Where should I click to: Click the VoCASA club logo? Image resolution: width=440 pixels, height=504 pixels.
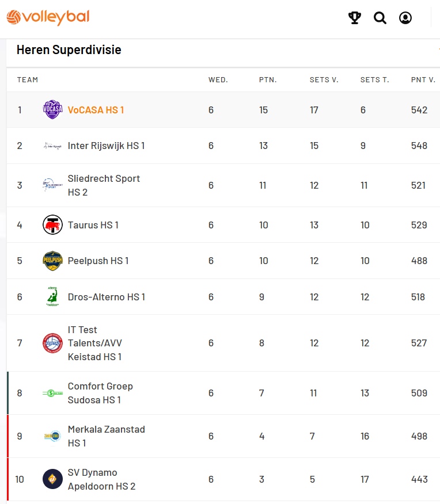pyautogui.click(x=52, y=110)
